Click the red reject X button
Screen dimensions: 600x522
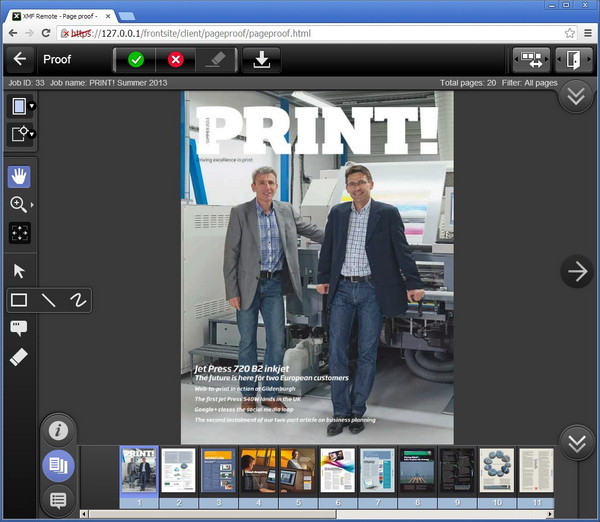coord(176,60)
